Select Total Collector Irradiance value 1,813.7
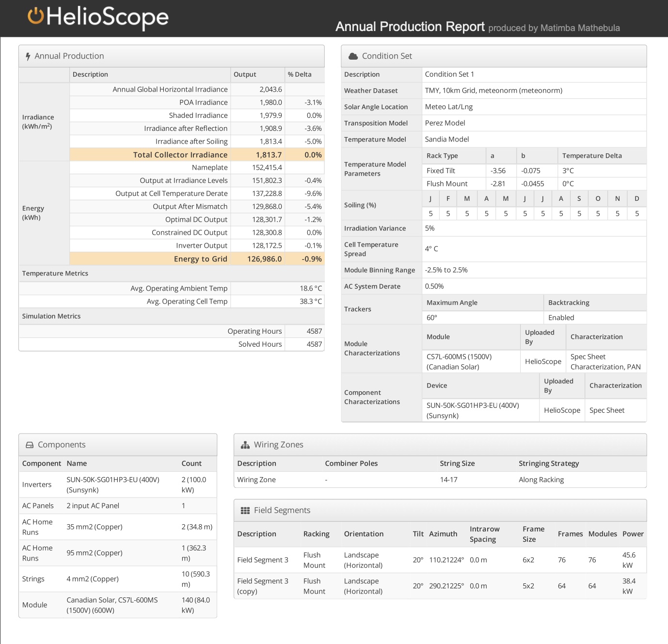 pos(269,155)
